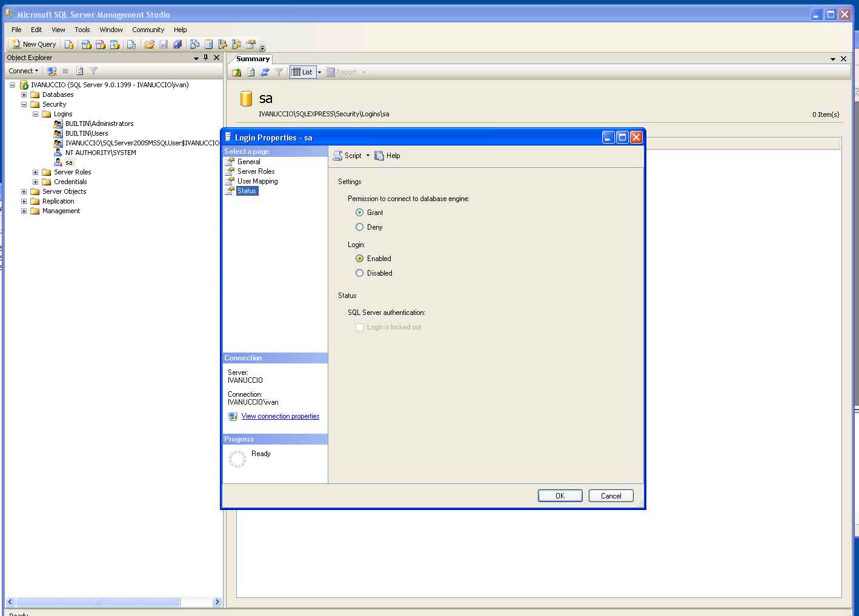Click the Script button
The width and height of the screenshot is (859, 616).
348,156
